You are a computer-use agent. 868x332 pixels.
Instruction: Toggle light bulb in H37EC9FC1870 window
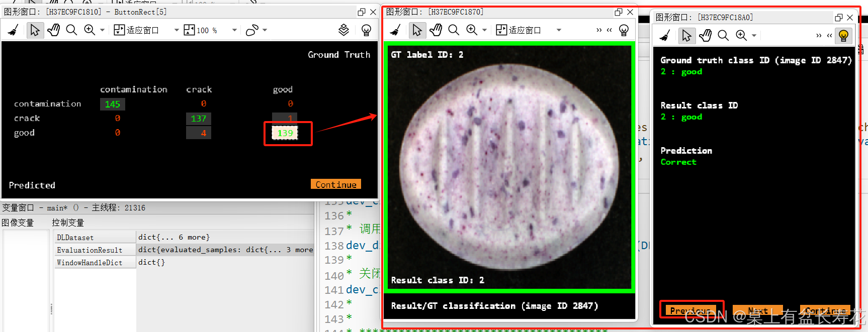point(624,30)
